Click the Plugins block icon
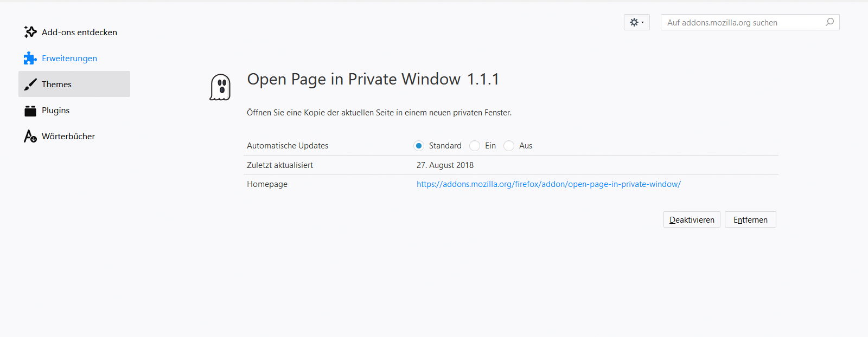Screen dimensions: 868x337 point(30,111)
